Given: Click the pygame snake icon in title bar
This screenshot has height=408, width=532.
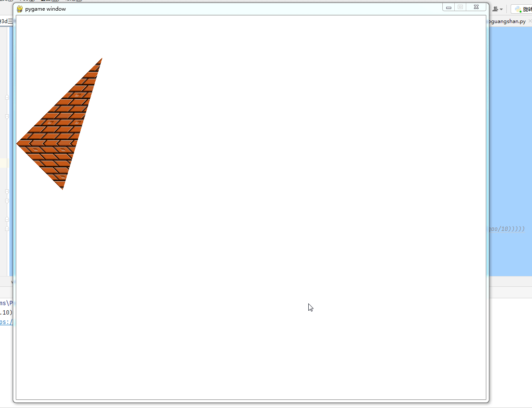Looking at the screenshot, I should [20, 9].
